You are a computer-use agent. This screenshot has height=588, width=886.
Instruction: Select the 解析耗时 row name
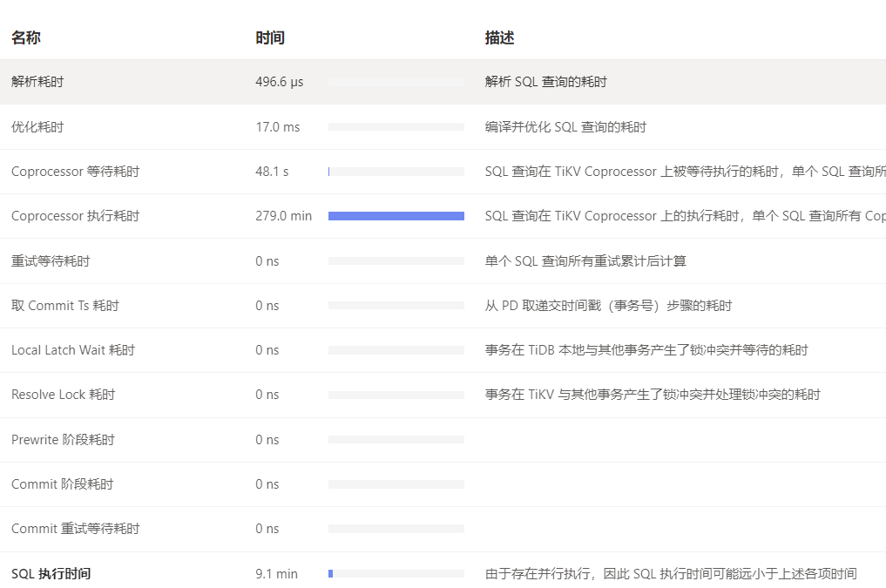tap(37, 82)
